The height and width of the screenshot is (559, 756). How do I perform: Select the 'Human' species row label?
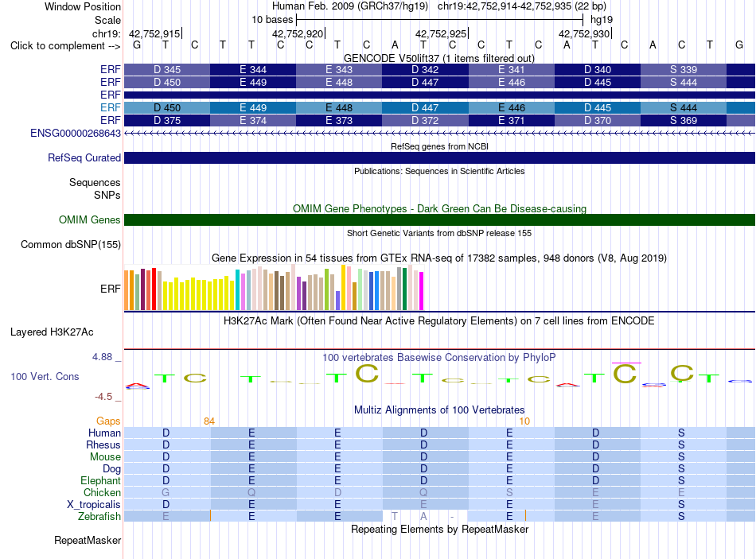[104, 433]
